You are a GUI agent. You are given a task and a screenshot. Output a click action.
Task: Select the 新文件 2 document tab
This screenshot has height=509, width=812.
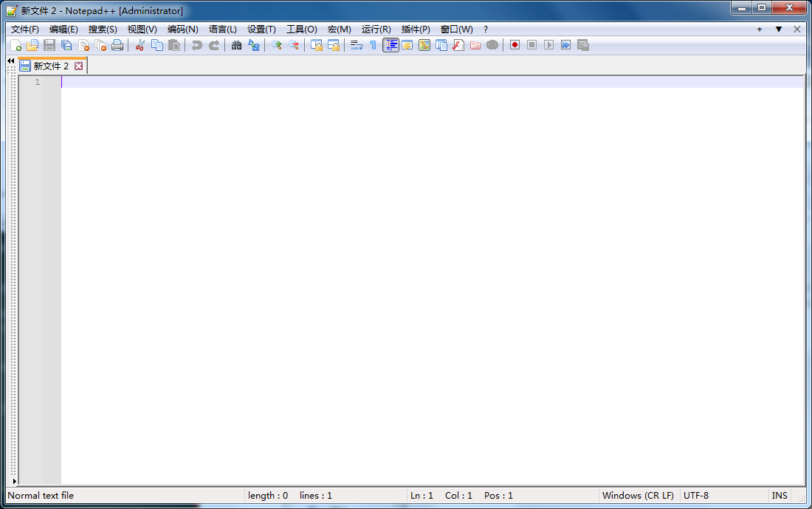click(50, 66)
